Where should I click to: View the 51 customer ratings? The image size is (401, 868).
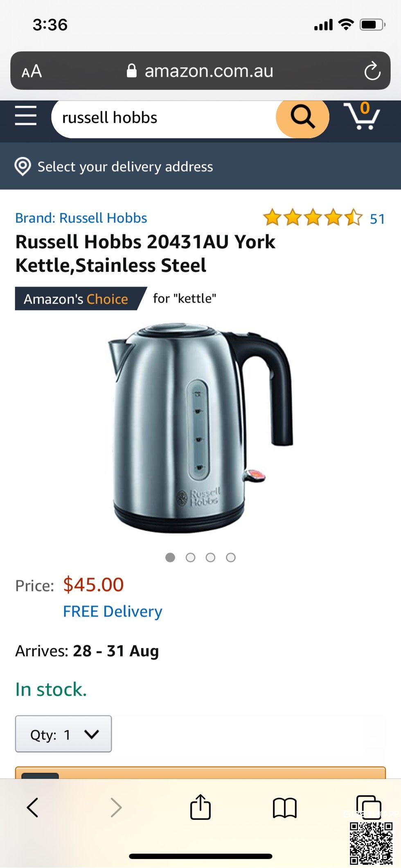point(377,219)
